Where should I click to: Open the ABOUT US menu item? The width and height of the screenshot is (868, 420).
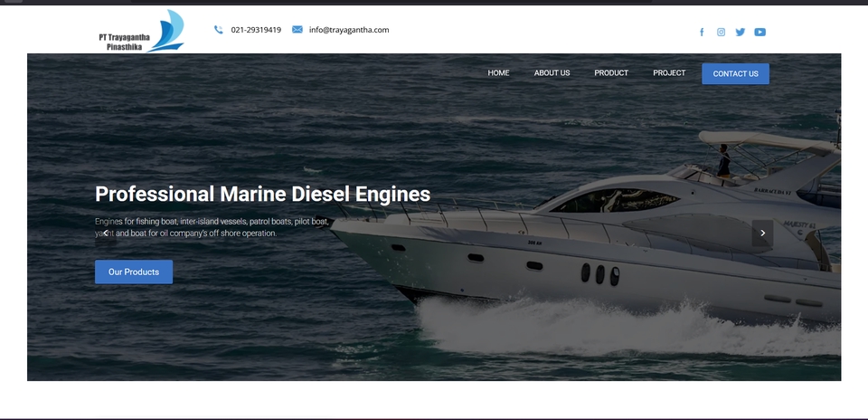[x=552, y=73]
